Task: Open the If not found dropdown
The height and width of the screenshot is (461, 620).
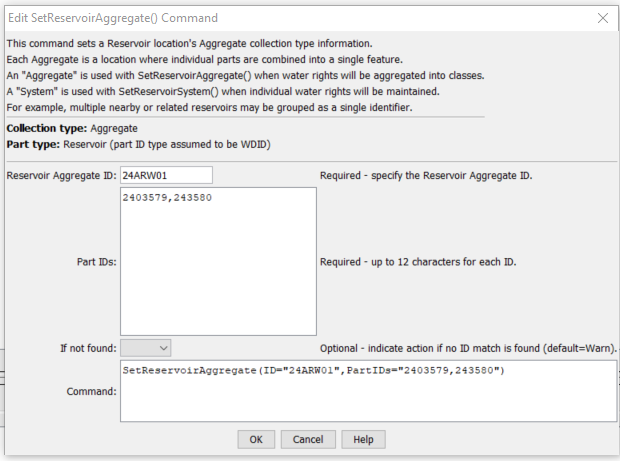Action: coord(146,348)
